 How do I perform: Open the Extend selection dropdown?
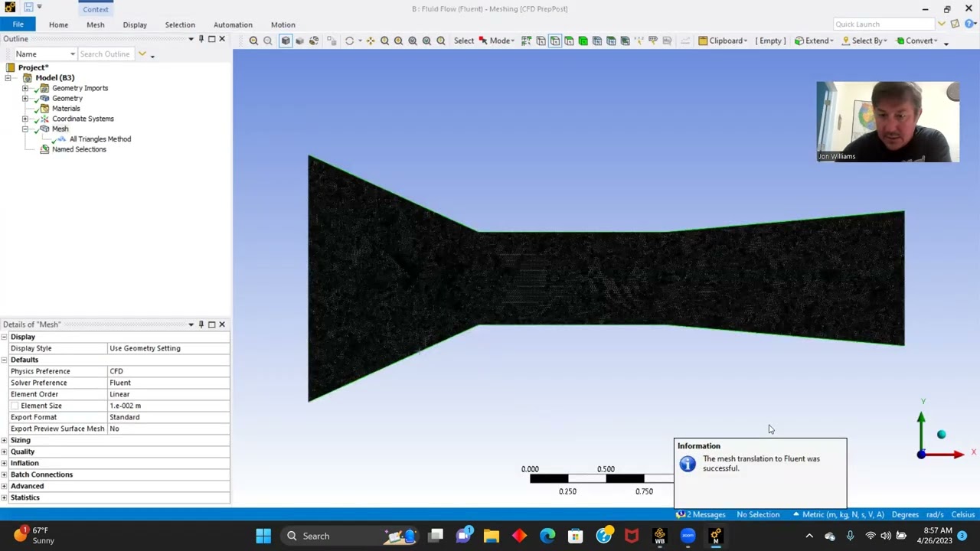[x=813, y=41]
